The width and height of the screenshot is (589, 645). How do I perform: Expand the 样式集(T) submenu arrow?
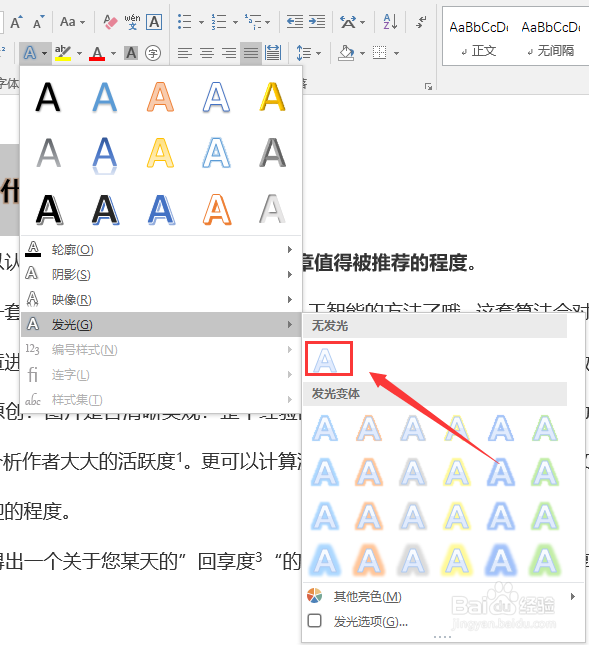tap(290, 399)
